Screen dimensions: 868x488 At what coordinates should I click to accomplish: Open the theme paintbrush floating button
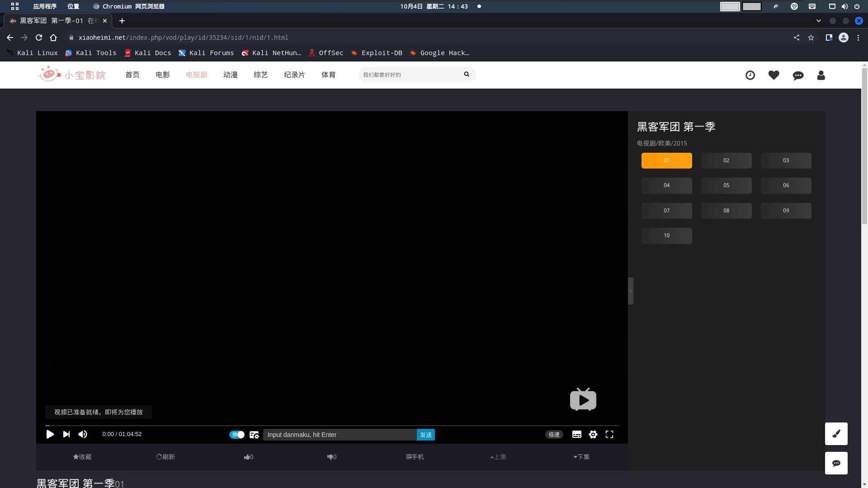click(836, 434)
